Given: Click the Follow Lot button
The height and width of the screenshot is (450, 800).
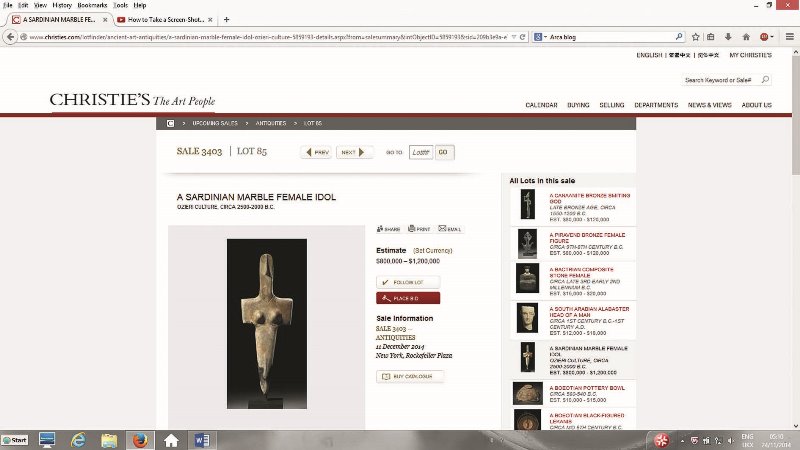Looking at the screenshot, I should point(408,283).
